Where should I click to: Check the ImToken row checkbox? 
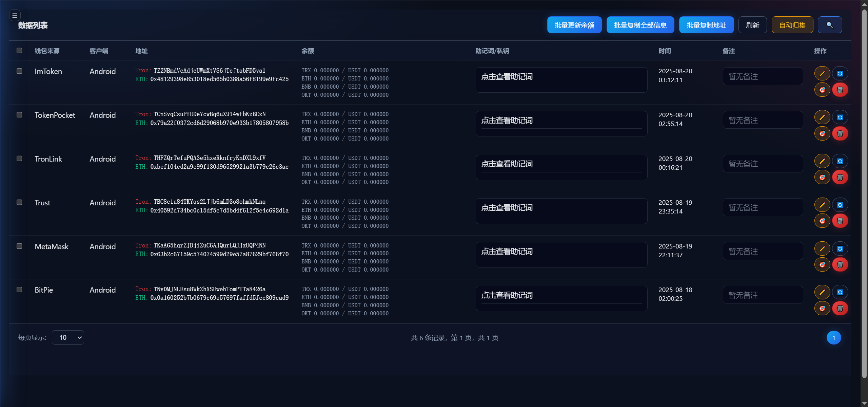[x=19, y=71]
